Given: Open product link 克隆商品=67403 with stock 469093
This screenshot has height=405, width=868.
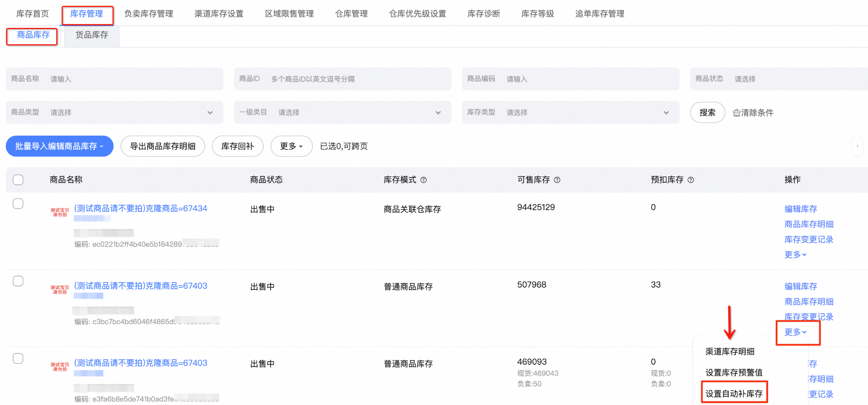Looking at the screenshot, I should (141, 363).
